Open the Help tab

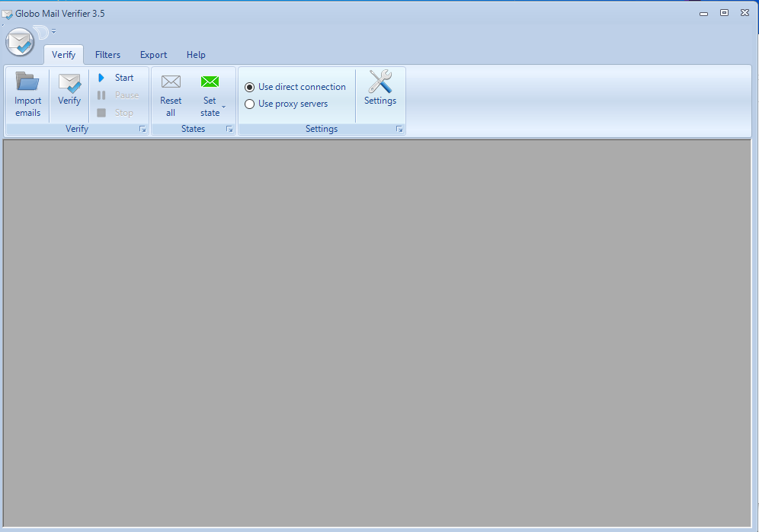pos(196,55)
